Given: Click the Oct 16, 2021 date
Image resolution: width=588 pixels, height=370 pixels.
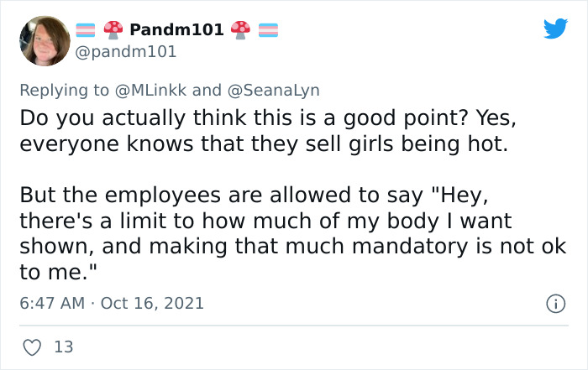Looking at the screenshot, I should (152, 302).
